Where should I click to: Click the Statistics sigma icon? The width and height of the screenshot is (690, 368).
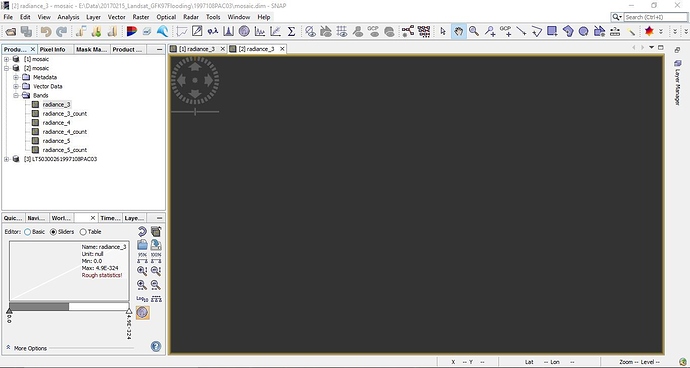click(291, 31)
